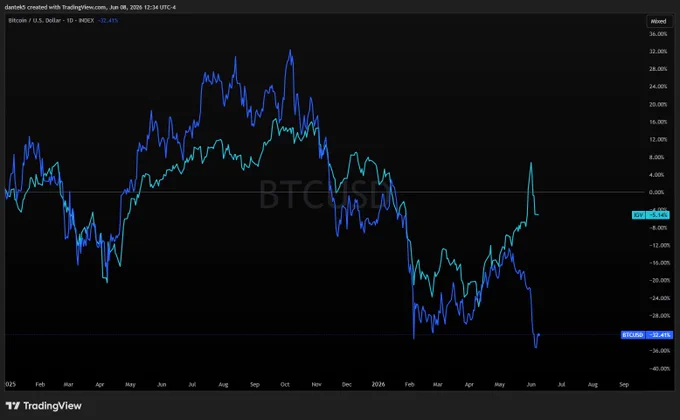Click the -24.00% price axis label
The height and width of the screenshot is (420, 680).
pyautogui.click(x=659, y=298)
